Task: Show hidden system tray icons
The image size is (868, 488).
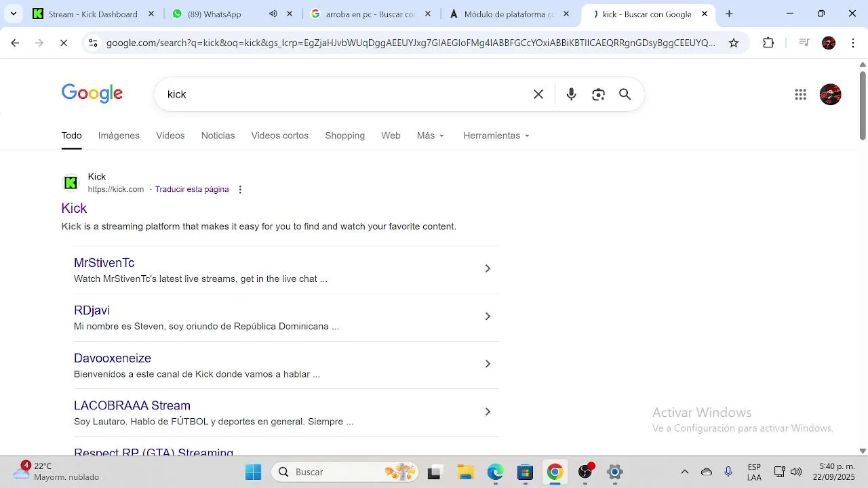Action: coord(684,472)
